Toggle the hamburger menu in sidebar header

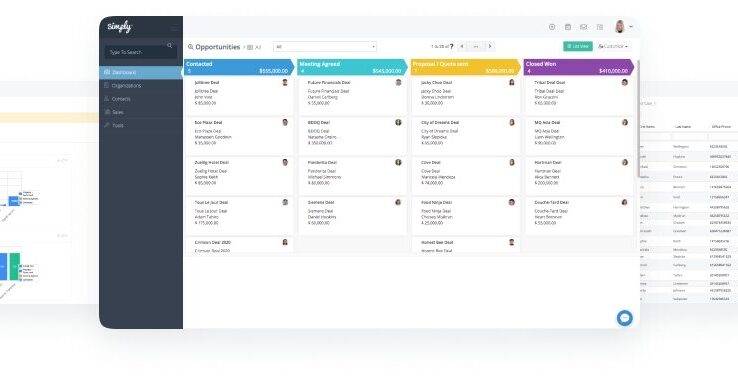174,27
